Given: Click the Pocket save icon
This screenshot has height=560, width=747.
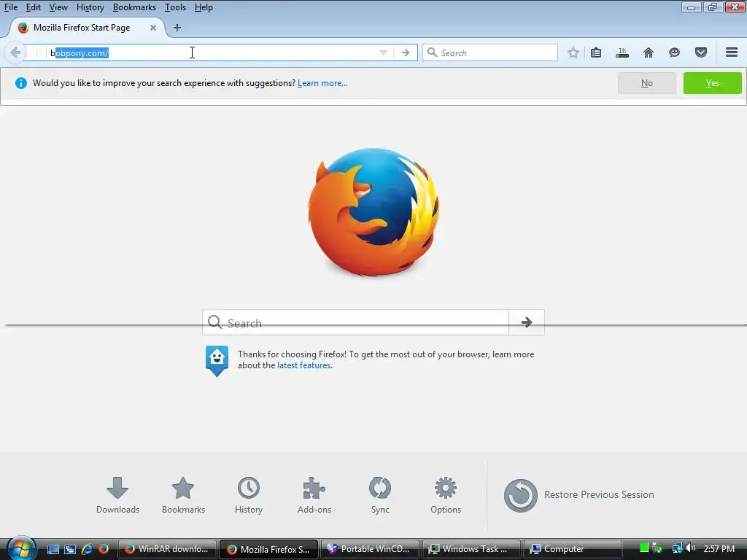Looking at the screenshot, I should point(701,52).
